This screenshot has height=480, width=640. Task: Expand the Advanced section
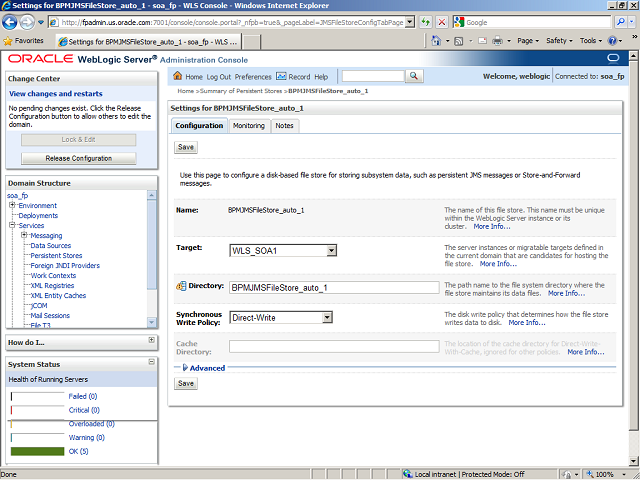pos(183,368)
